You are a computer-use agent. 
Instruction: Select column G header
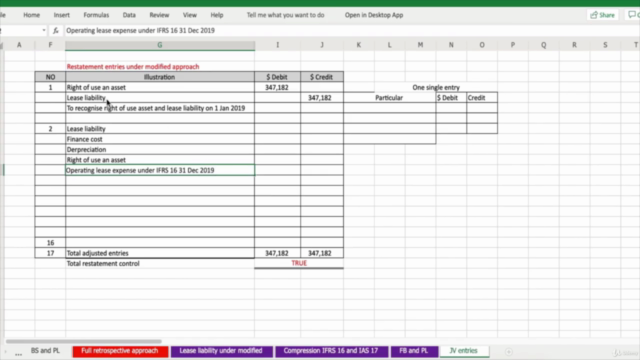tap(160, 45)
